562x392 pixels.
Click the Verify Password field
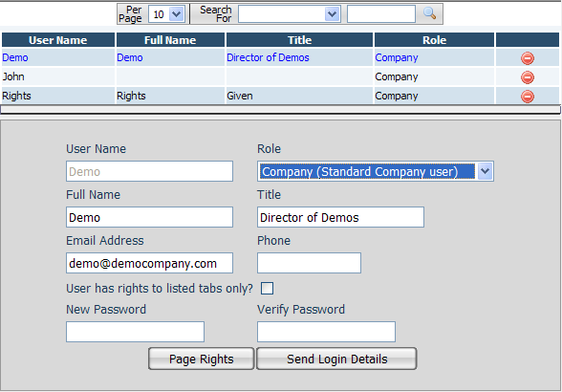coord(326,332)
